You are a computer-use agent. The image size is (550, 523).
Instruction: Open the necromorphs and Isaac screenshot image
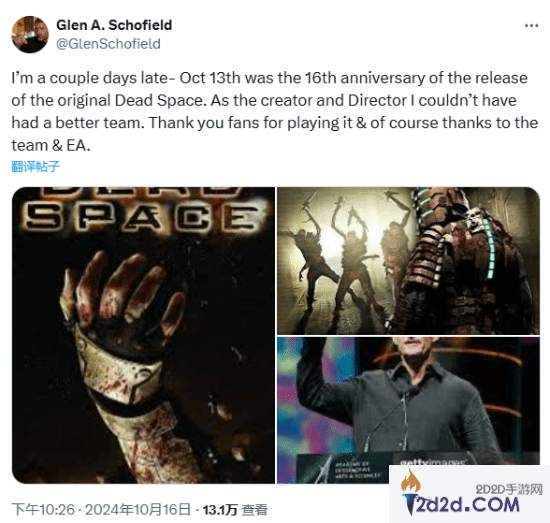(x=408, y=261)
